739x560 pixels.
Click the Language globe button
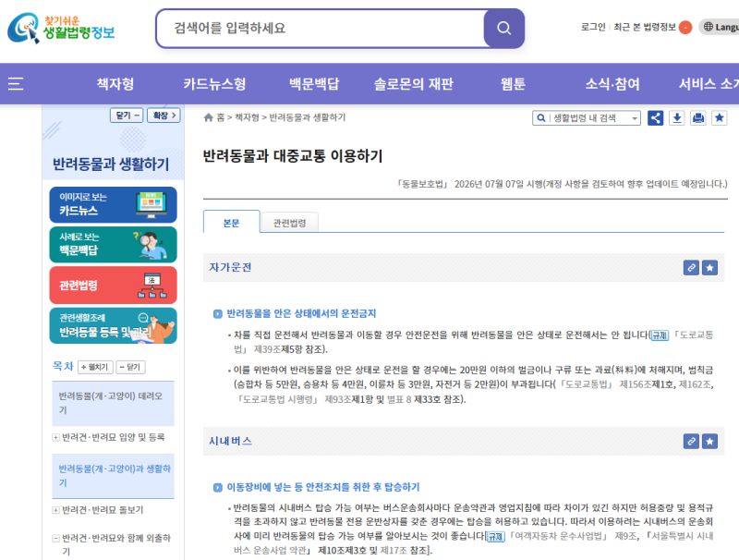point(720,28)
